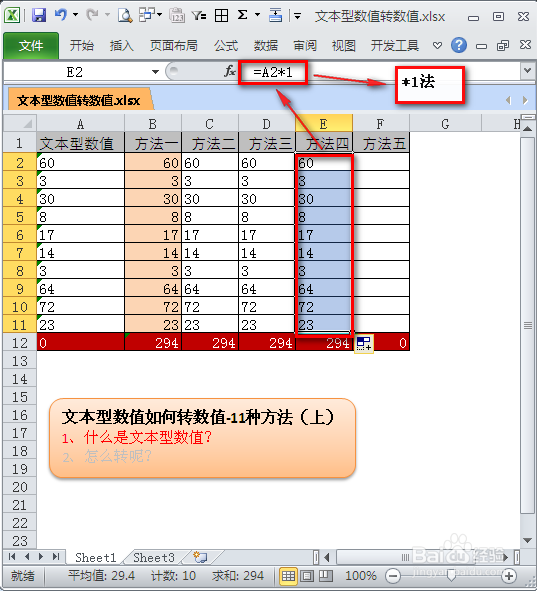The width and height of the screenshot is (537, 591).
Task: Click the Name Box showing E2
Action: tap(75, 72)
